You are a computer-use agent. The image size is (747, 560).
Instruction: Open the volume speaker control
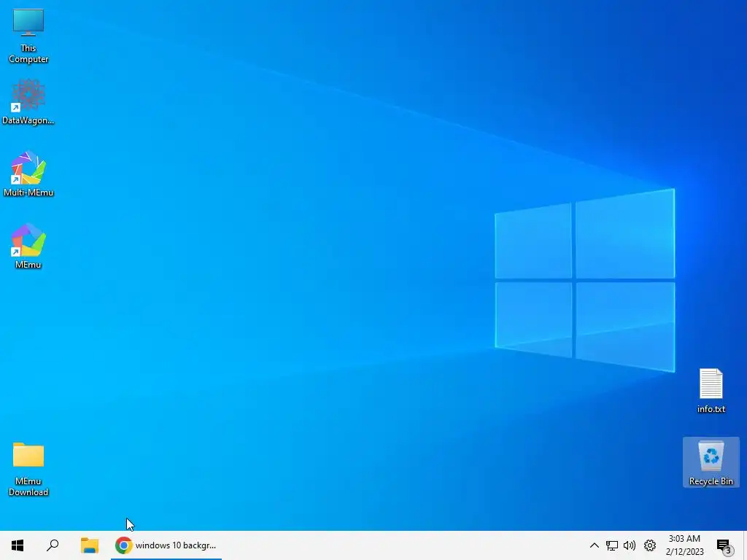[630, 545]
